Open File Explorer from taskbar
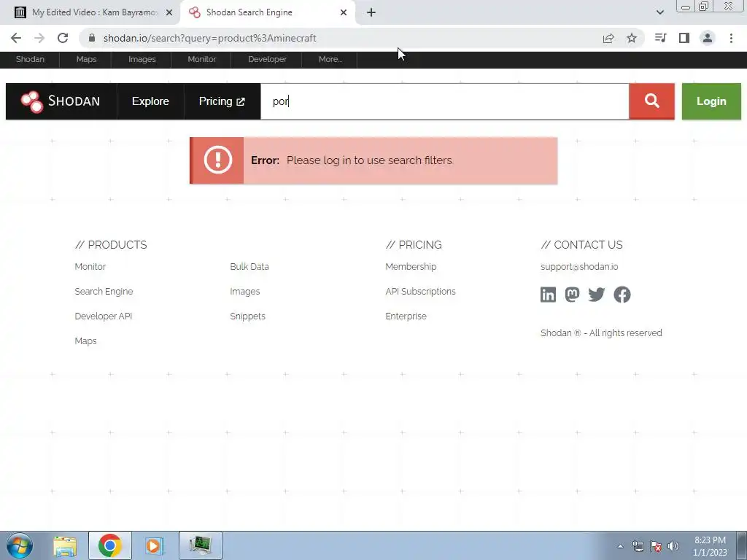This screenshot has width=747, height=560. coord(65,545)
